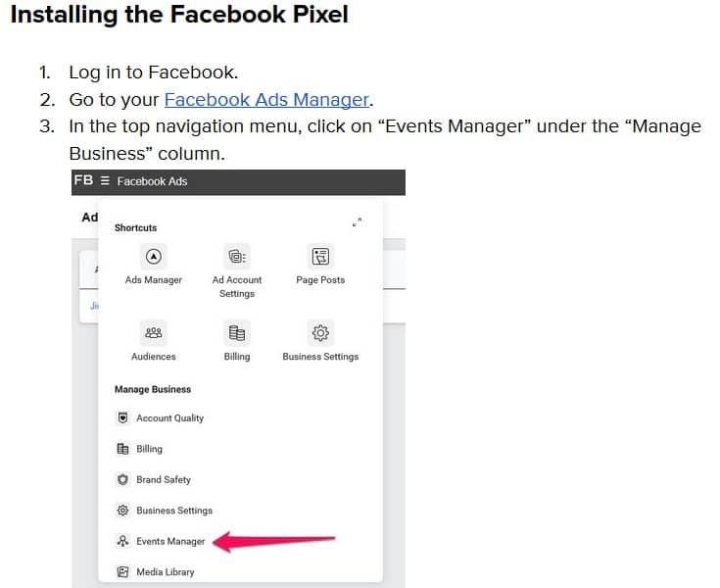This screenshot has height=588, width=720.
Task: Open the Ads Manager shortcut icon
Action: click(154, 257)
